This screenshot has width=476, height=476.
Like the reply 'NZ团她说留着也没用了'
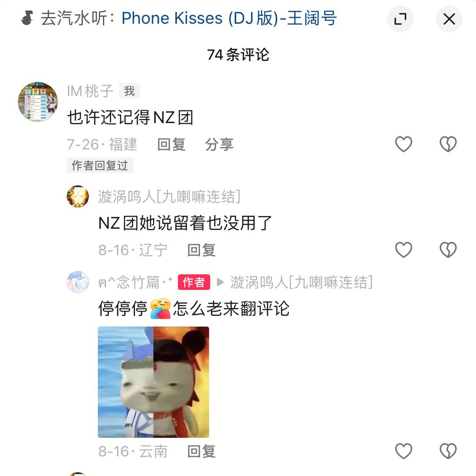(403, 249)
